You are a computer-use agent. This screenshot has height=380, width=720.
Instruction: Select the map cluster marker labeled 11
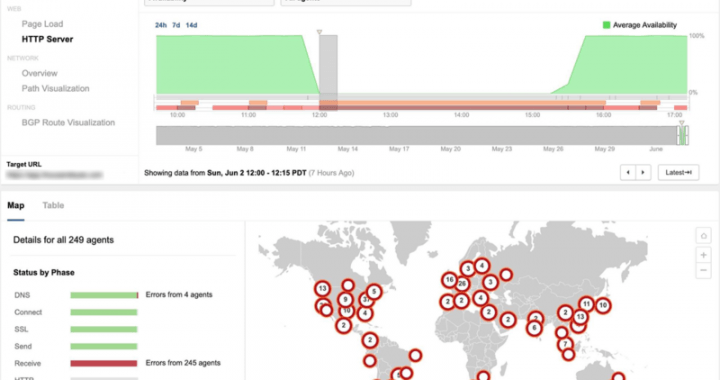(586, 304)
